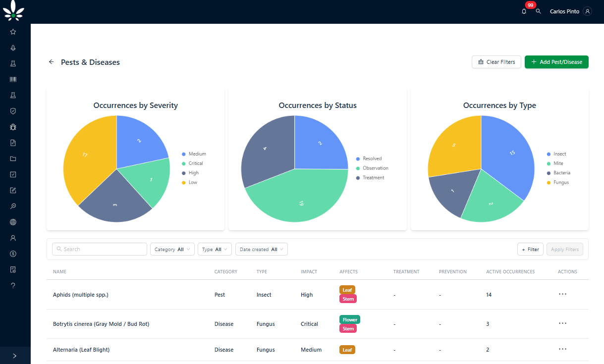604x364 pixels.
Task: Click the globe icon in the sidebar
Action: point(13,222)
